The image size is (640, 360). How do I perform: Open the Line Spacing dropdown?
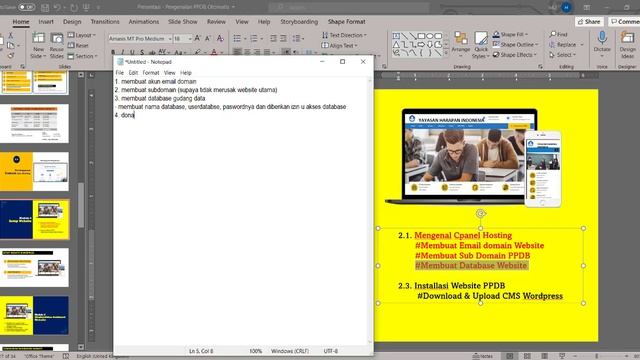point(298,38)
